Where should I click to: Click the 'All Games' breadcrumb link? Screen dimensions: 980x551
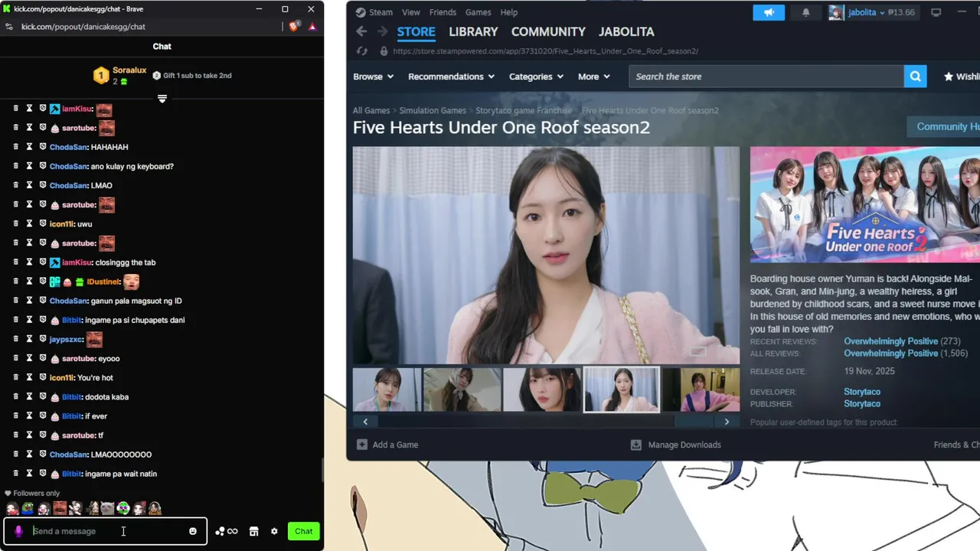coord(371,110)
